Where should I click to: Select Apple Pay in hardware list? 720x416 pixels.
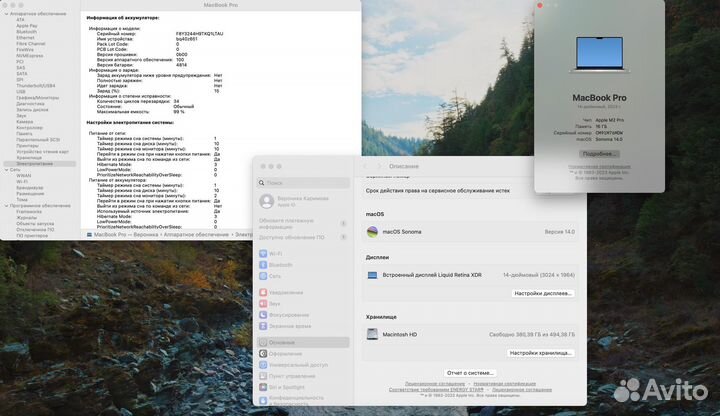27,26
